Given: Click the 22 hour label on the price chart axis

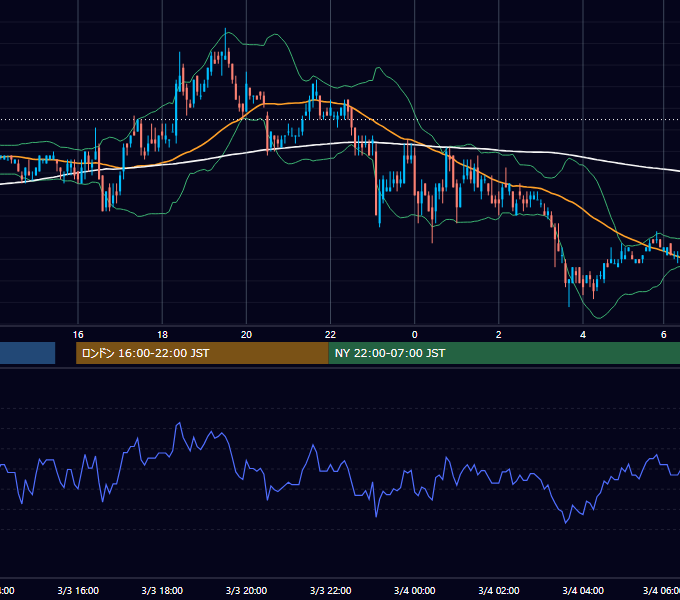Looking at the screenshot, I should tap(330, 334).
